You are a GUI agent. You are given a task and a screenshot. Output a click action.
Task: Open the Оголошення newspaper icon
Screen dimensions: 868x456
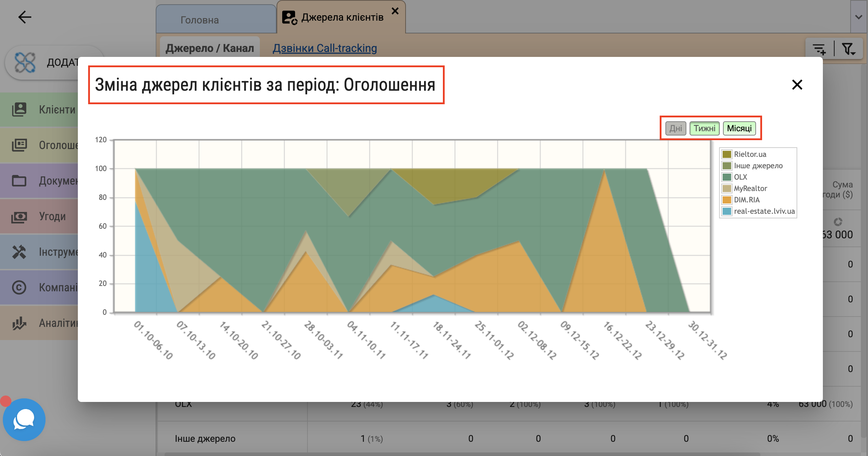coord(19,145)
